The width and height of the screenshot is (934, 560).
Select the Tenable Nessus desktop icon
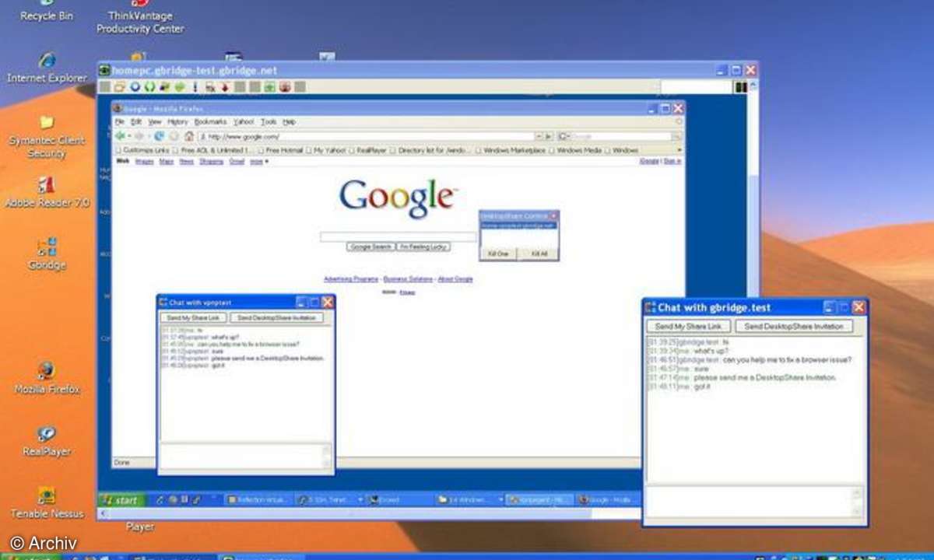(47, 502)
